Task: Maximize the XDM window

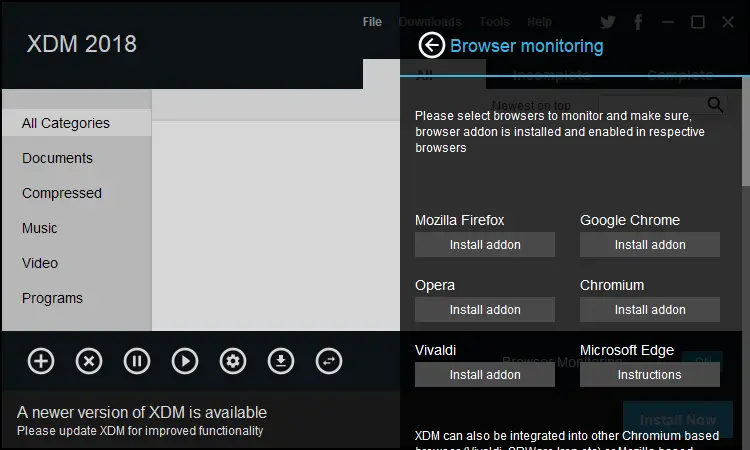Action: pyautogui.click(x=698, y=22)
